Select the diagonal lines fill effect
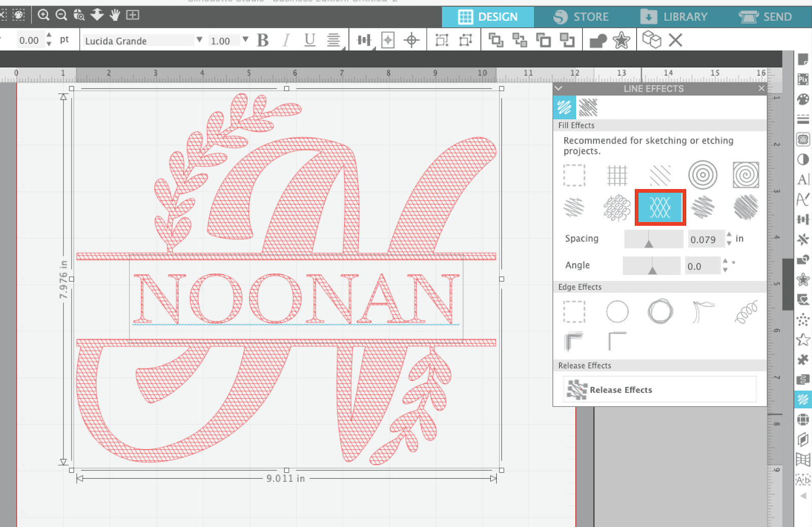Viewport: 812px width, 527px height. point(660,175)
